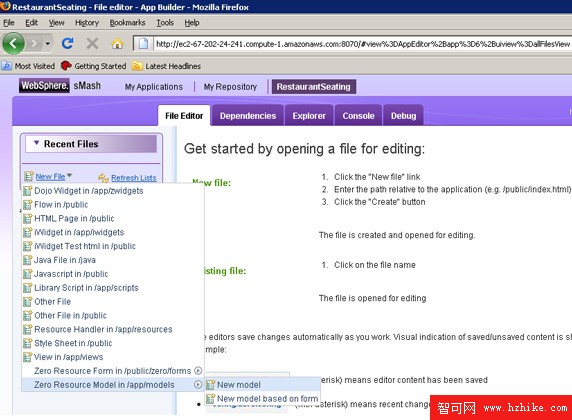The height and width of the screenshot is (420, 572).
Task: Choose iWidget Test html in /public
Action: [x=85, y=246]
